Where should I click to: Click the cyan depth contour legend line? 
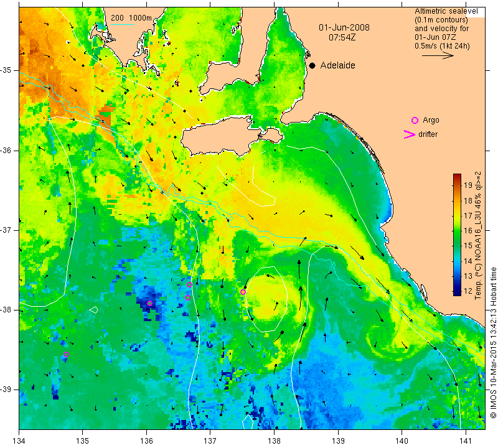coord(123,24)
